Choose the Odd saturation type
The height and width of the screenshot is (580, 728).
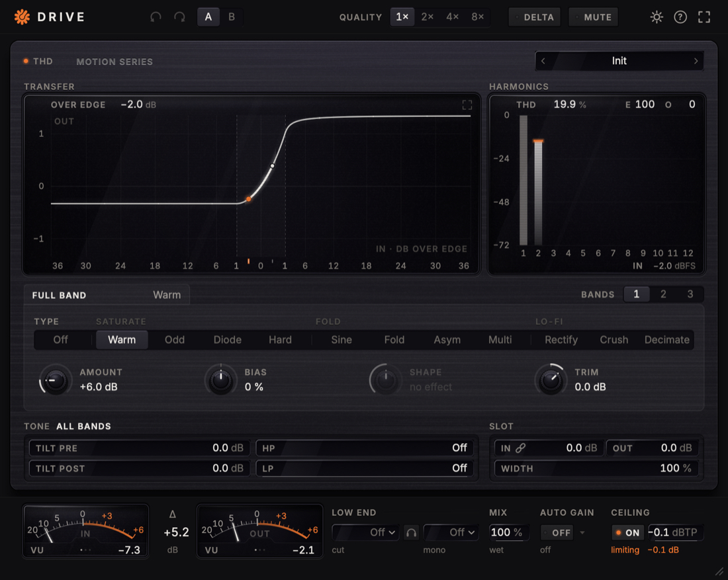[175, 340]
